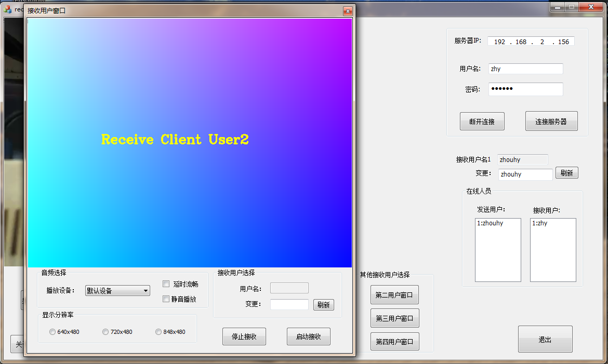Choose the 720x480 display resolution

(x=105, y=332)
